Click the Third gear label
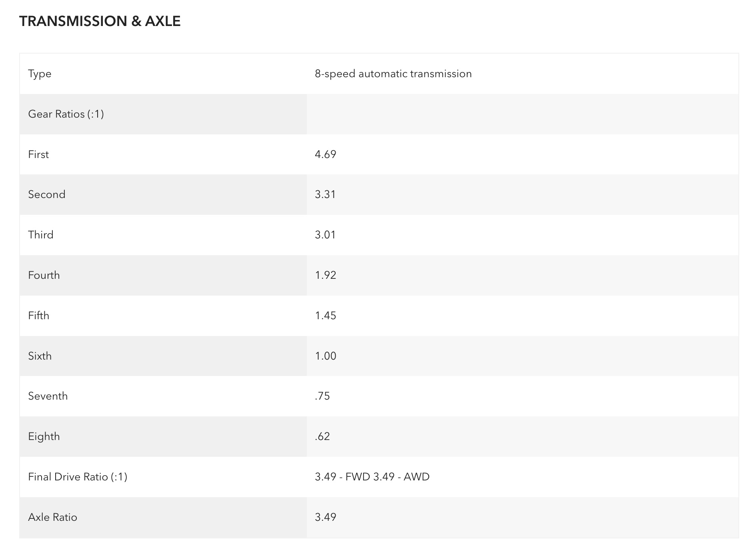This screenshot has width=756, height=556. tap(41, 235)
